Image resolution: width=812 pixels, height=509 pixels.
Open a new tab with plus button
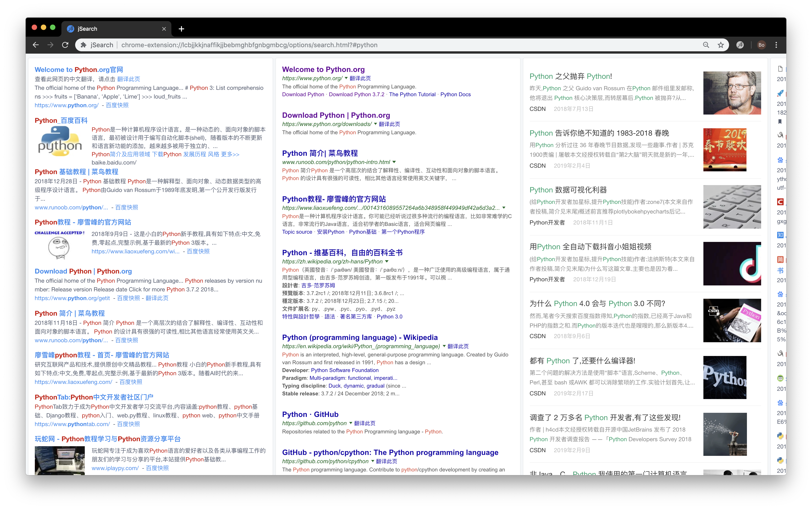pyautogui.click(x=181, y=29)
